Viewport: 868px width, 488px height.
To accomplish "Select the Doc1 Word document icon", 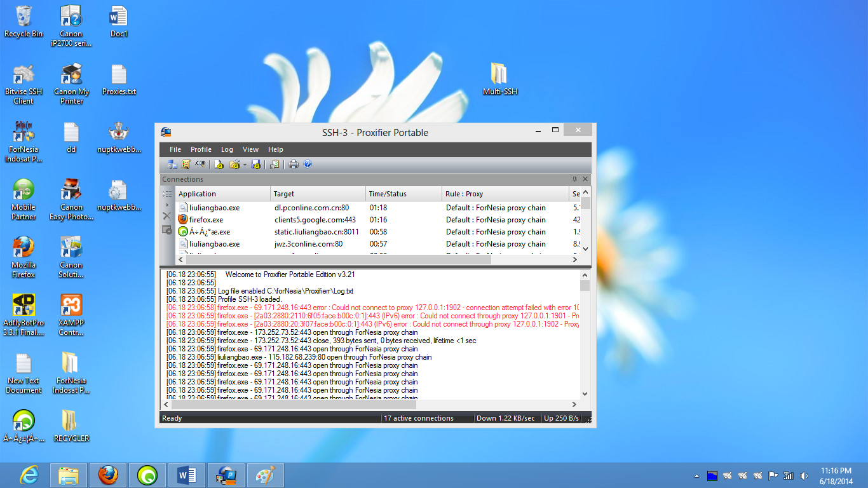I will coord(119,21).
